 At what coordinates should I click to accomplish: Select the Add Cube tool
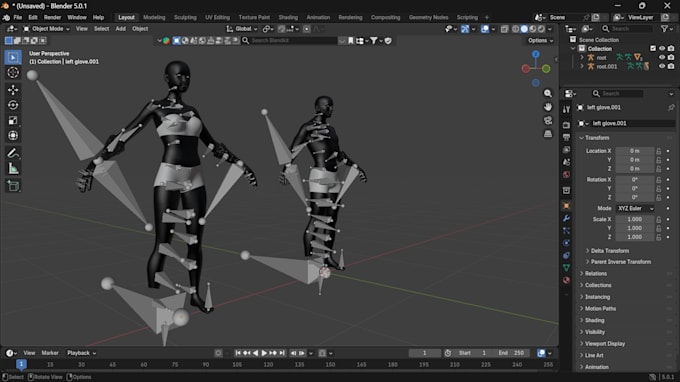(x=13, y=186)
